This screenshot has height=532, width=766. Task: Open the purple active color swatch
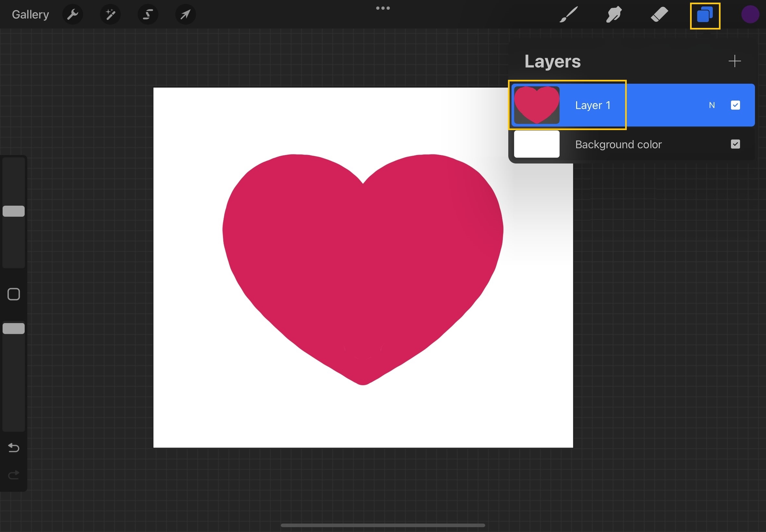[750, 14]
